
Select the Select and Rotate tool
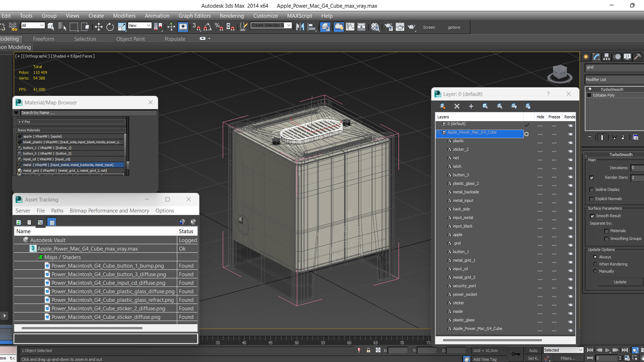[x=110, y=27]
